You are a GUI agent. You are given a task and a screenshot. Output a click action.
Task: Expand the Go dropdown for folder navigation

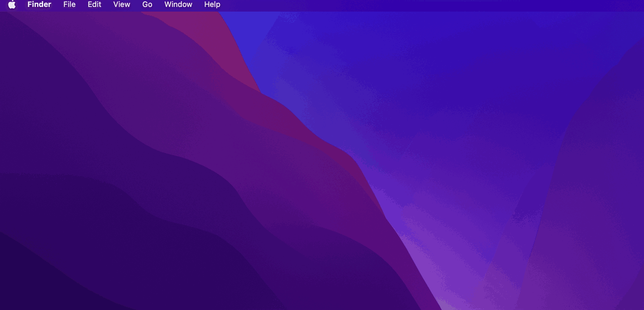[147, 5]
